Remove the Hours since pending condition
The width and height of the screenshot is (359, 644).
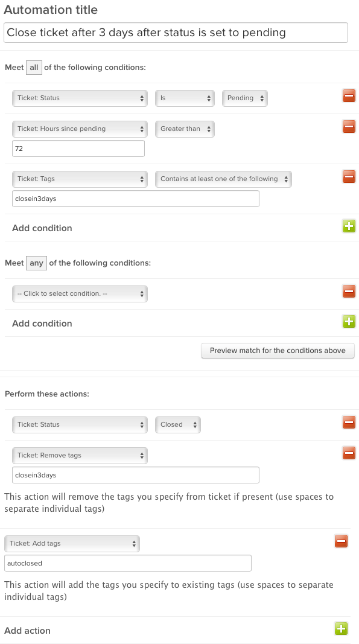pyautogui.click(x=349, y=127)
